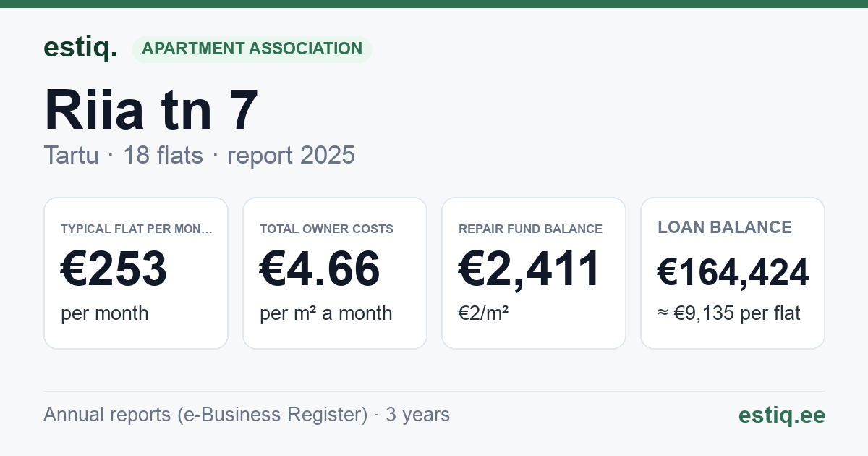Click the 'per m² a month' caption
This screenshot has width=868, height=456.
[326, 313]
